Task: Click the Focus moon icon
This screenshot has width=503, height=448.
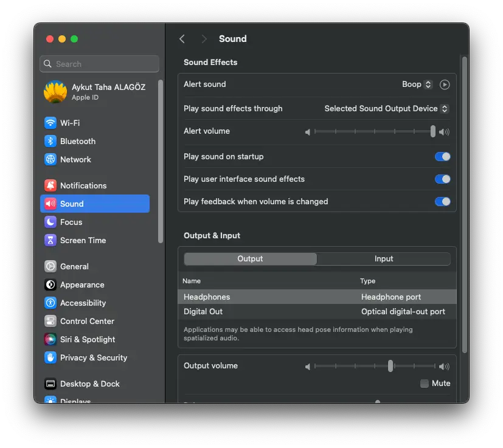Action: 50,222
